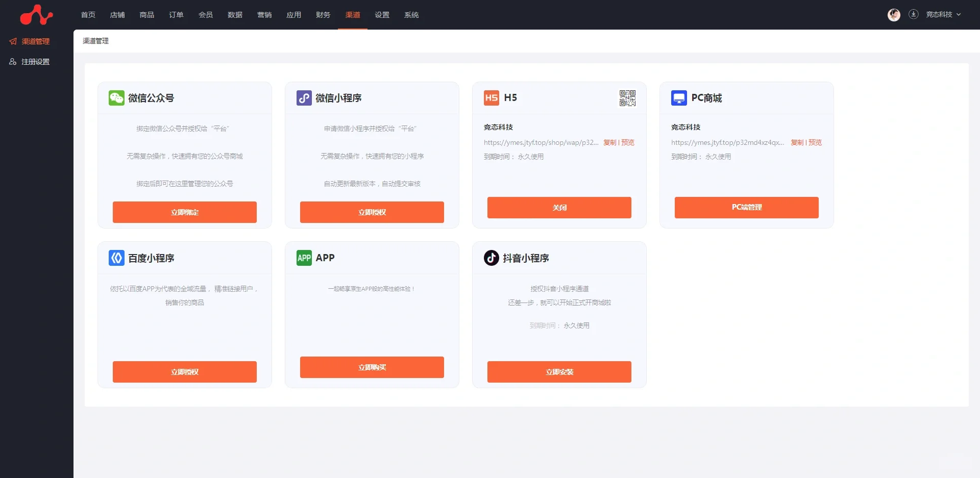Click 关闭 button on the H5 card

click(559, 208)
